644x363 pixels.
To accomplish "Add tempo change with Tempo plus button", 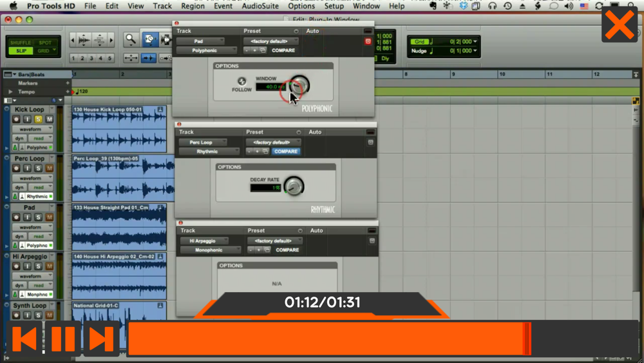I will point(68,92).
